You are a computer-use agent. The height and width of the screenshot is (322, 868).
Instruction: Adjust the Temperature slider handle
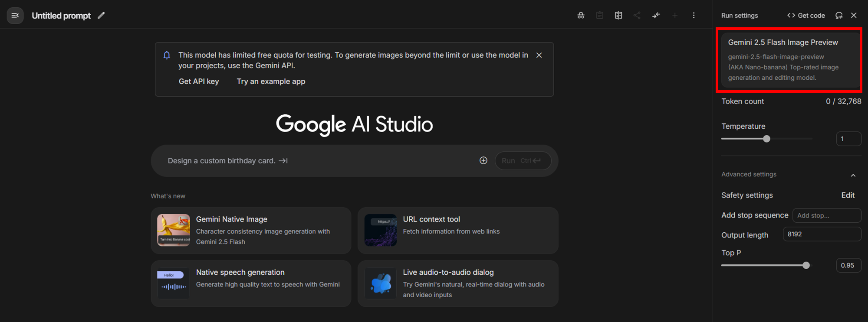click(766, 139)
